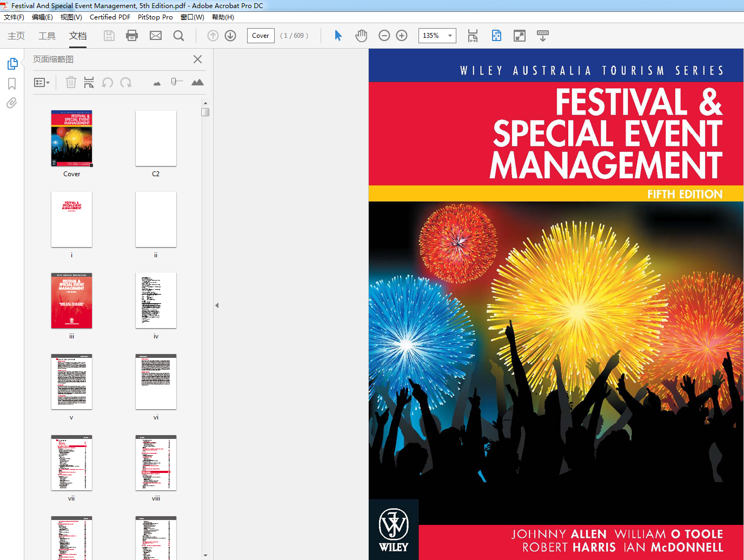
Task: Delete selected page with trash icon
Action: [x=71, y=82]
